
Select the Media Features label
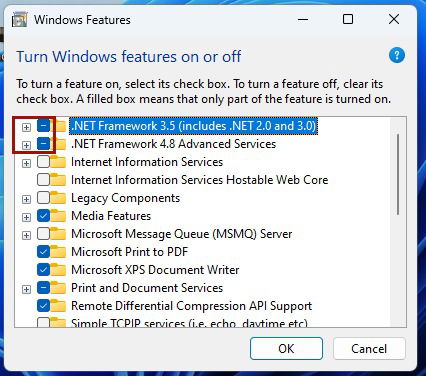pyautogui.click(x=111, y=216)
